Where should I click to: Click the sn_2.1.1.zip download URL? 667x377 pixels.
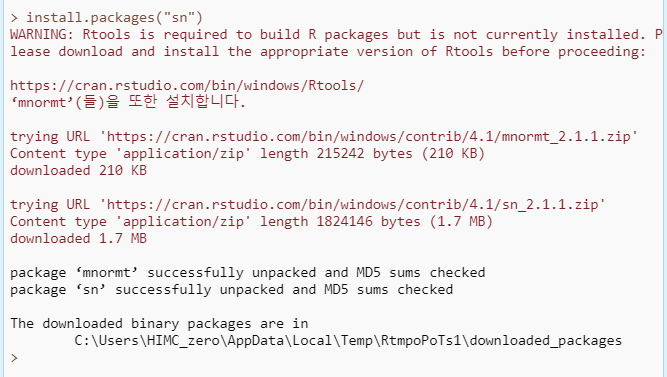tap(352, 205)
